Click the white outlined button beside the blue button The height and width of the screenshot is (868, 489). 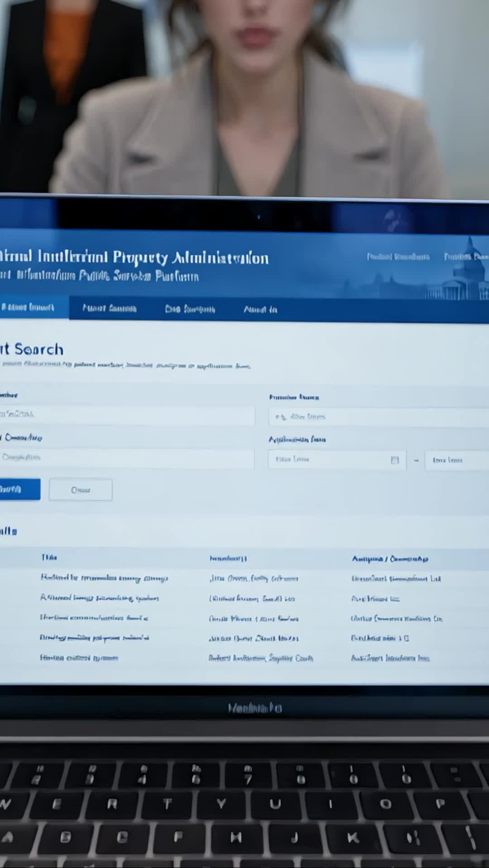tap(81, 490)
